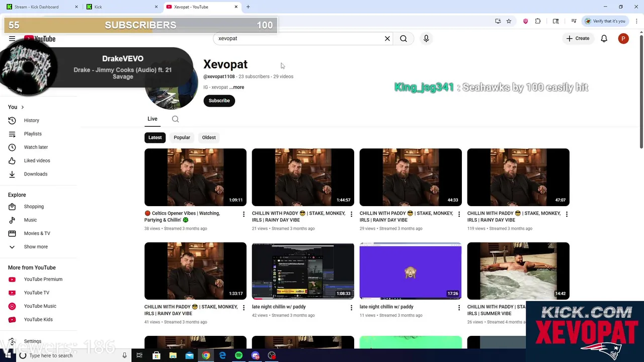Open options for the 119 views CHILLIN video
Screen dimensions: 644x362
567,214
